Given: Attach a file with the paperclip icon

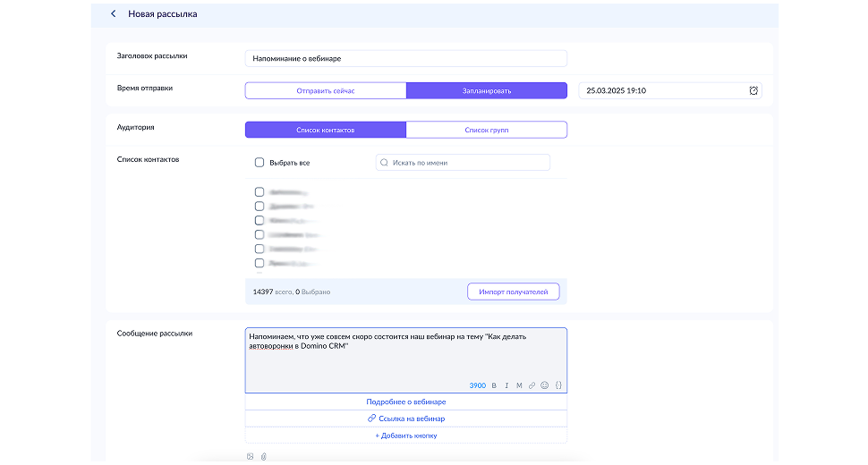Looking at the screenshot, I should (x=263, y=457).
